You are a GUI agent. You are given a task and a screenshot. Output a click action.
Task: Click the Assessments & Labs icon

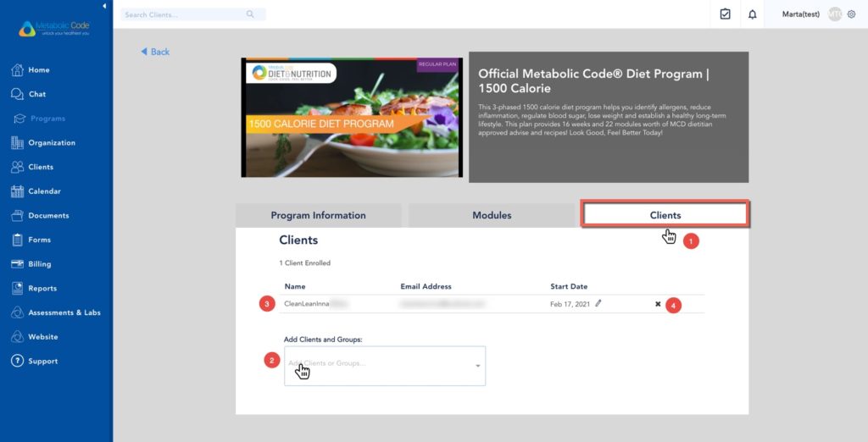pos(17,312)
